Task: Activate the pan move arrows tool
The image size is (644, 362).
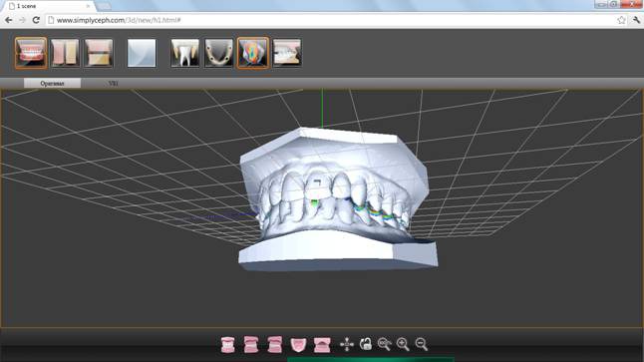Action: click(347, 344)
